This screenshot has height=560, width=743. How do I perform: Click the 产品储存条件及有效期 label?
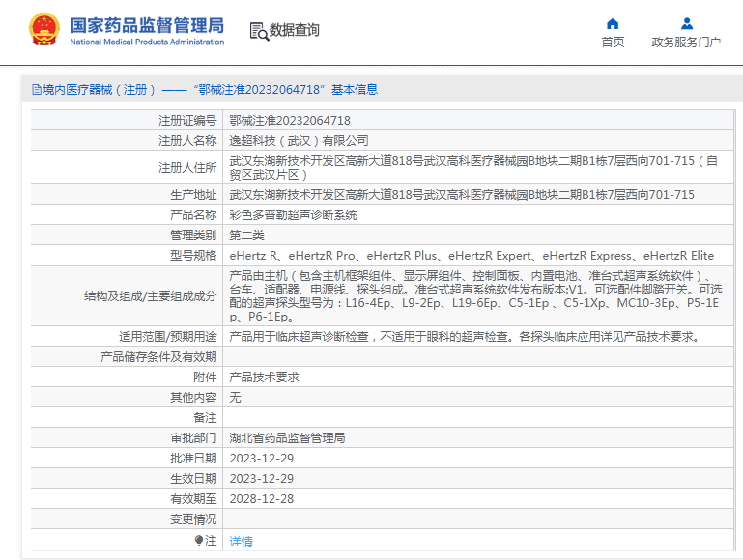point(158,357)
